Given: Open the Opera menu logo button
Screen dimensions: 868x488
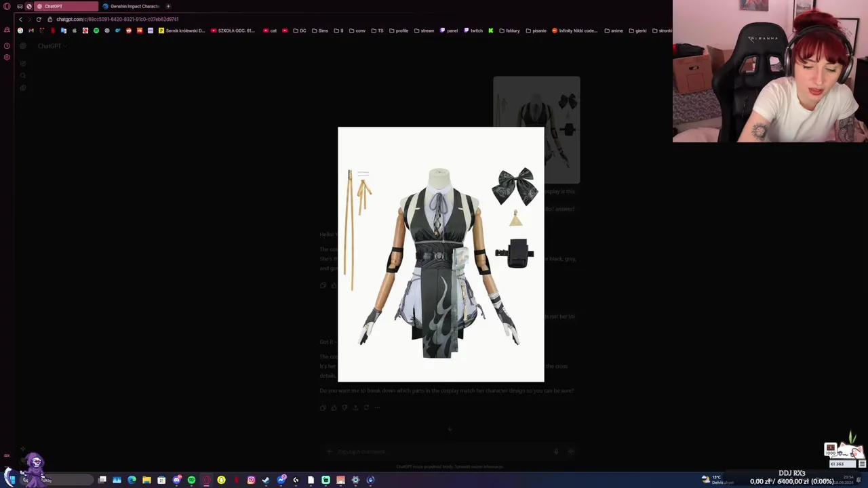Looking at the screenshot, I should pyautogui.click(x=7, y=6).
